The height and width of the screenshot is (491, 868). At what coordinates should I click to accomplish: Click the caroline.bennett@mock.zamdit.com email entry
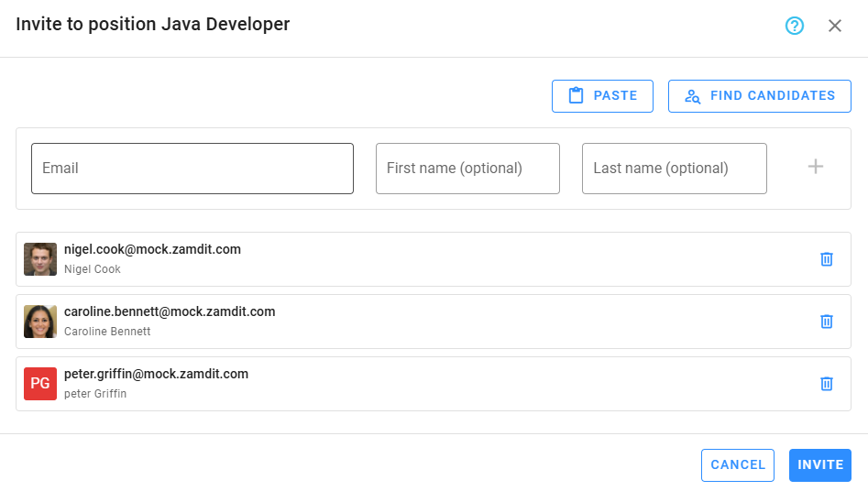click(170, 311)
